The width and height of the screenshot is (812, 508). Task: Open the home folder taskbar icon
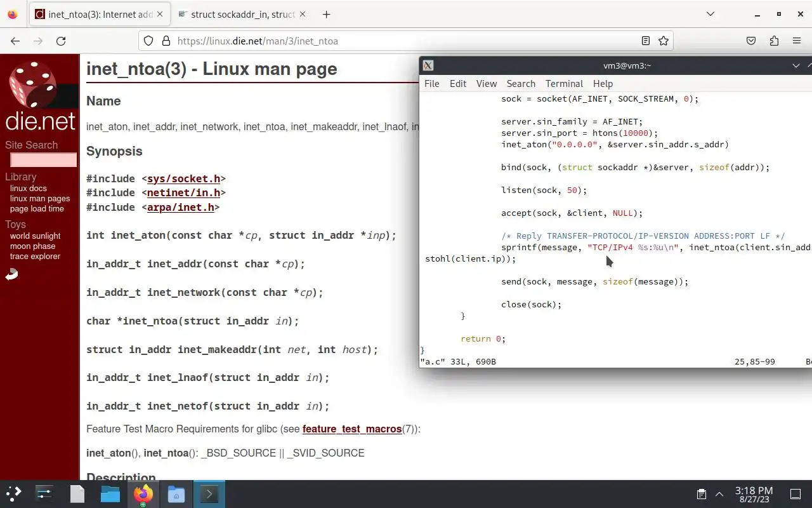(176, 493)
